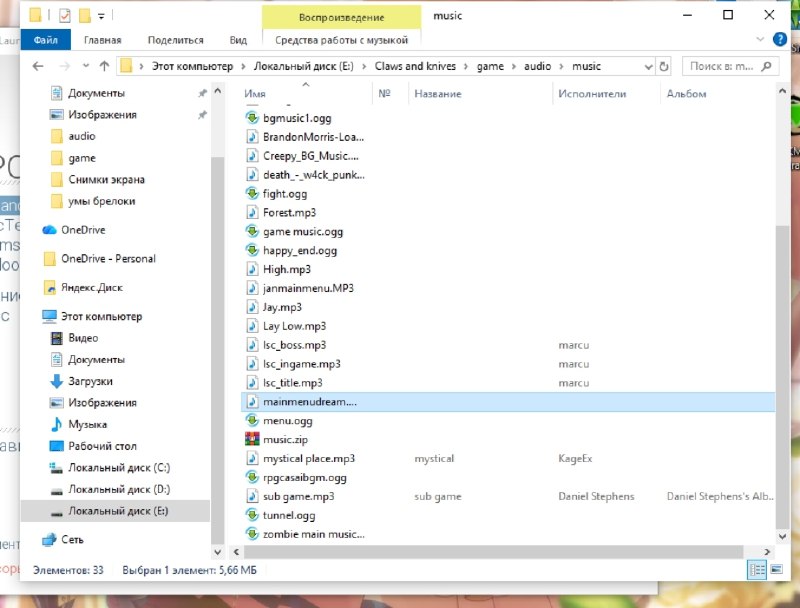
Task: Sort files by the Исполнители column
Action: 592,93
